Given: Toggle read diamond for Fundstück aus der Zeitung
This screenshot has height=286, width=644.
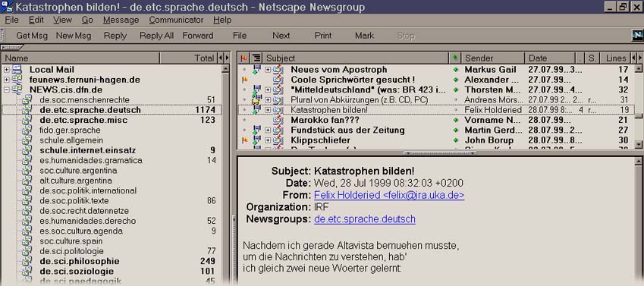Looking at the screenshot, I should pos(455,130).
